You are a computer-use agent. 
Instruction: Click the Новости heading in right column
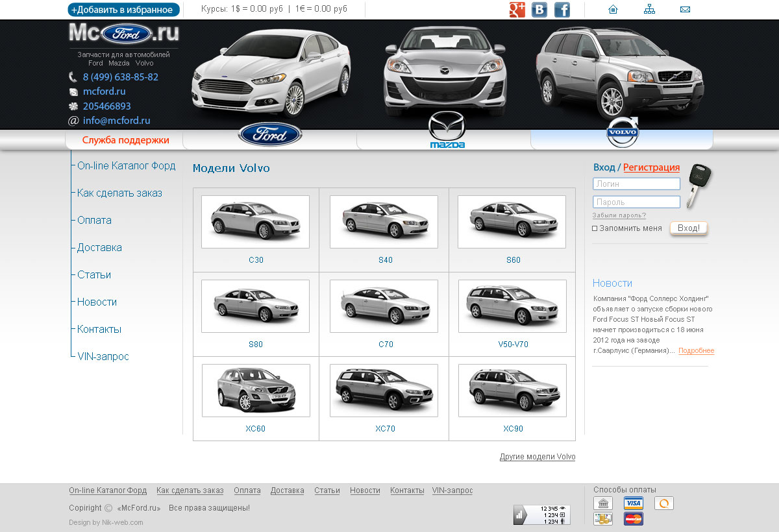pyautogui.click(x=612, y=283)
